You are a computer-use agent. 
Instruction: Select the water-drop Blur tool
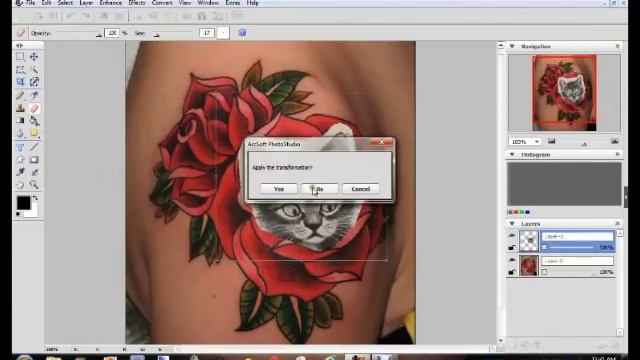[20, 133]
